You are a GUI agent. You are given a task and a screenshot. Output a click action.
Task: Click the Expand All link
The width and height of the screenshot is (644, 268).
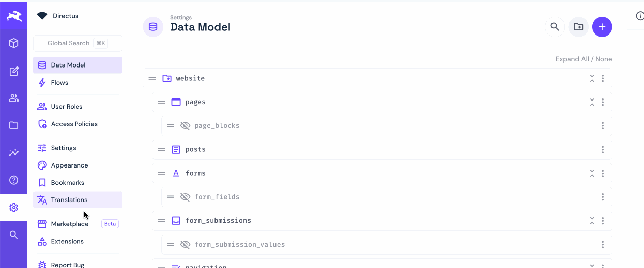point(571,59)
